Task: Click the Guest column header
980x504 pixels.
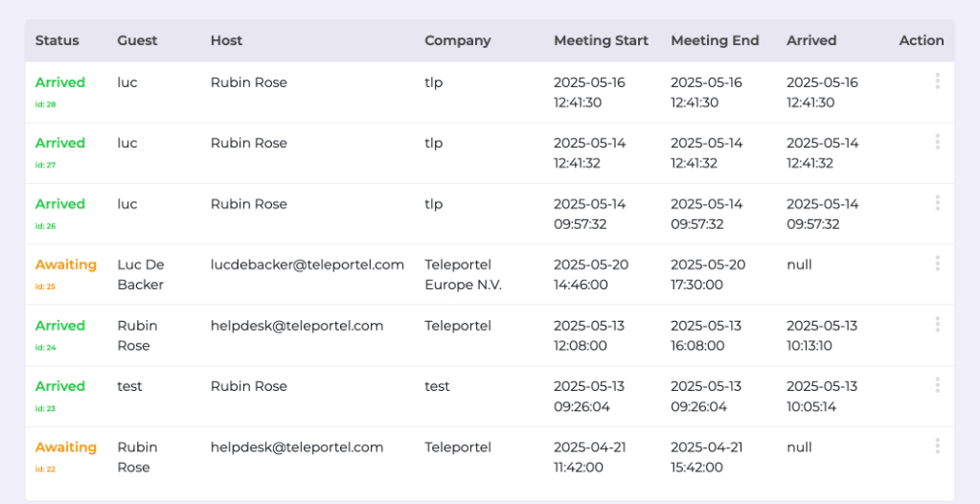Action: point(138,40)
